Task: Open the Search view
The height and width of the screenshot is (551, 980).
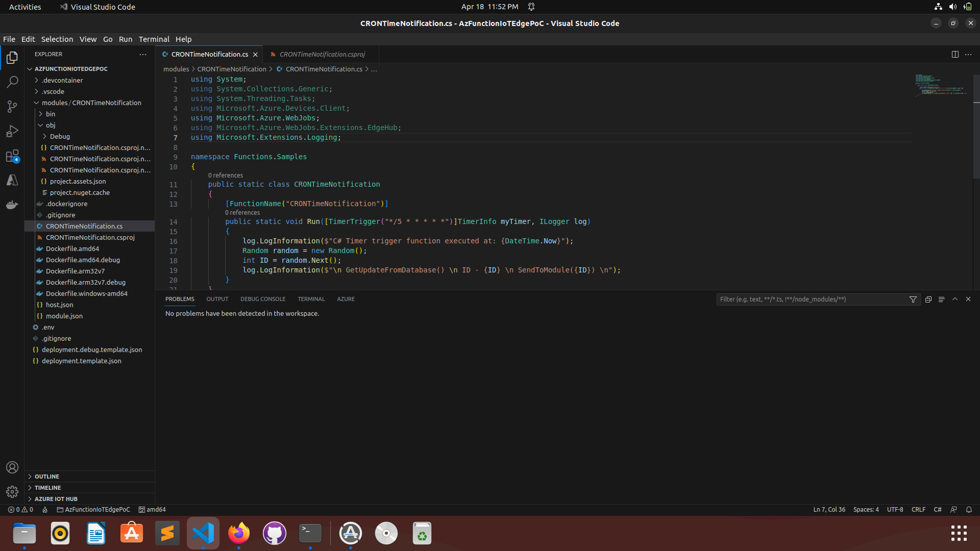Action: pyautogui.click(x=12, y=82)
